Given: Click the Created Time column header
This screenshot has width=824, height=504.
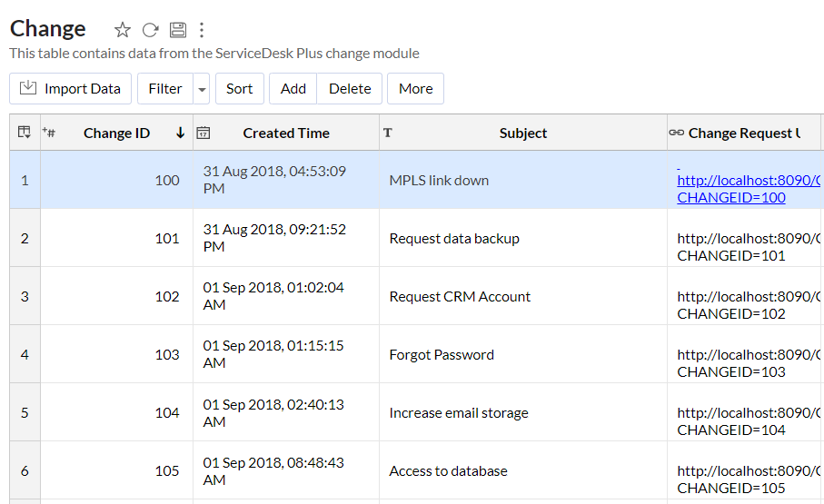Looking at the screenshot, I should 286,133.
